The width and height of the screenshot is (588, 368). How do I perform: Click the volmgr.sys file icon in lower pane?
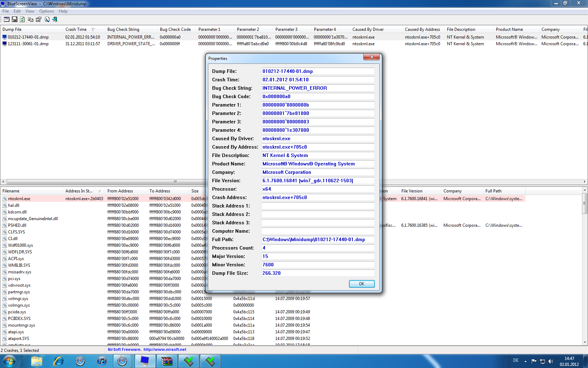click(5, 299)
